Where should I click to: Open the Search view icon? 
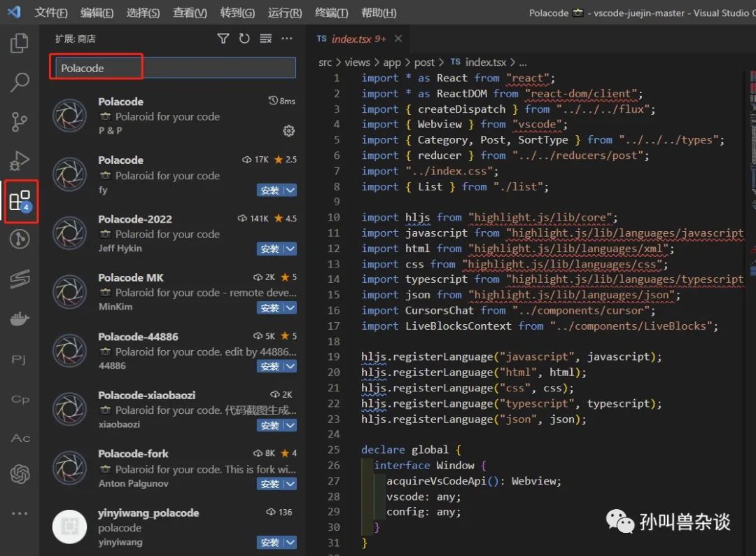(x=19, y=83)
